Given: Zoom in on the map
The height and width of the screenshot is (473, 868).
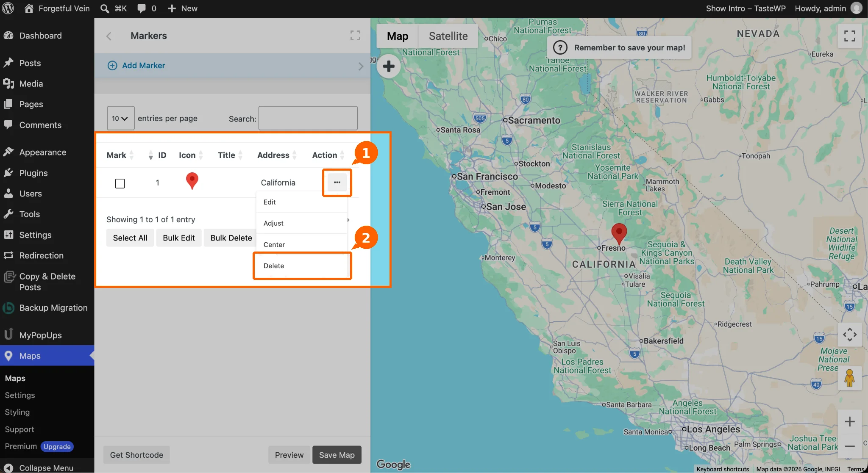Looking at the screenshot, I should click(x=849, y=422).
